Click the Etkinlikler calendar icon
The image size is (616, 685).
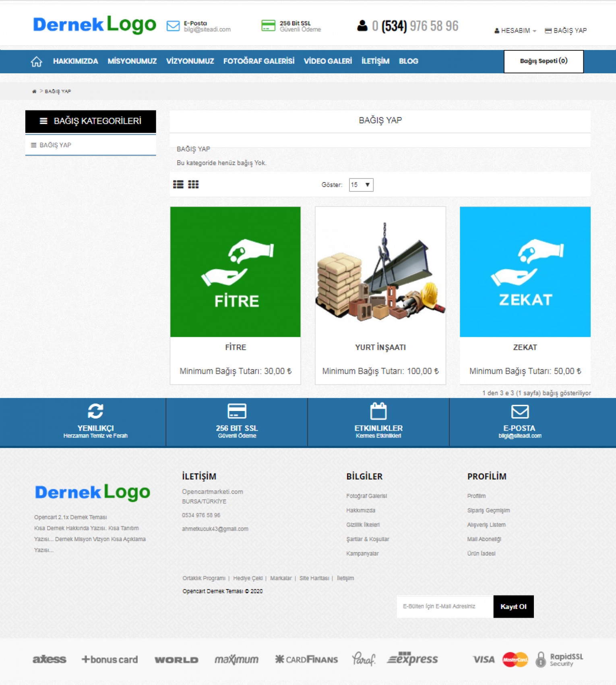pos(378,411)
